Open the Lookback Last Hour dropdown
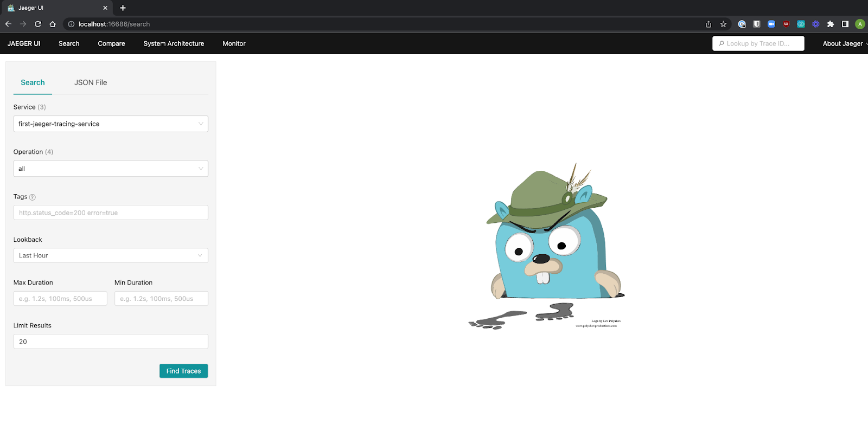Image resolution: width=868 pixels, height=431 pixels. point(111,255)
